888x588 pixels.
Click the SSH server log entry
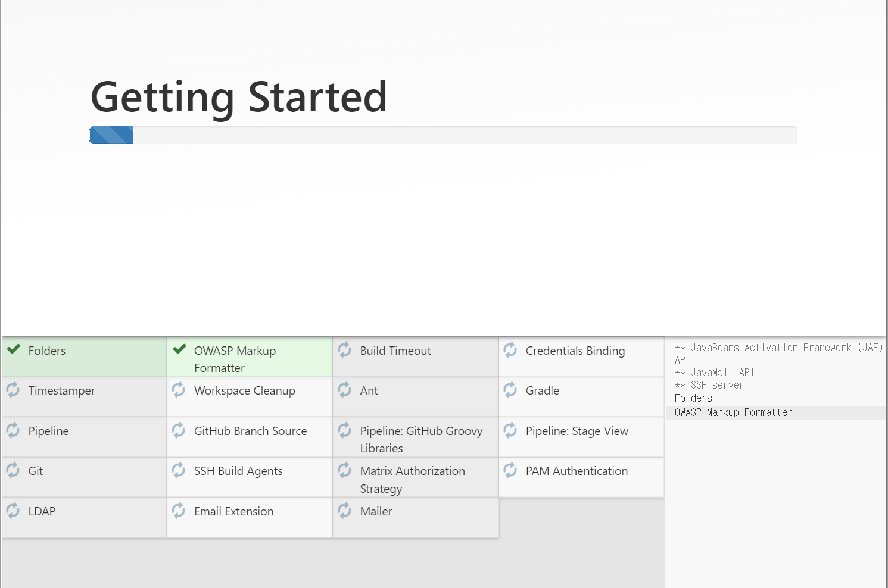[709, 385]
